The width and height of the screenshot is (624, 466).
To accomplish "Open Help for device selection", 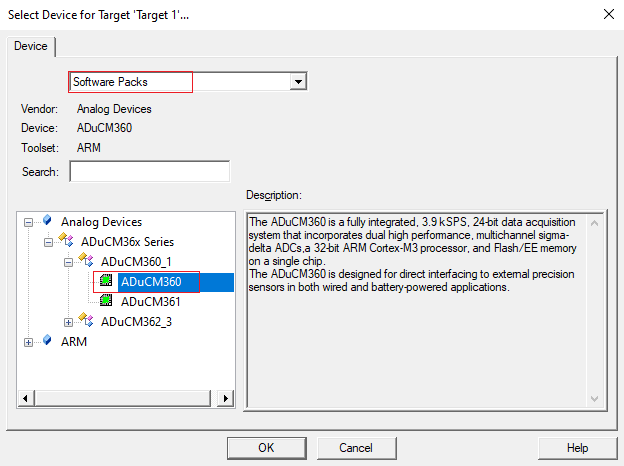I will tap(577, 448).
